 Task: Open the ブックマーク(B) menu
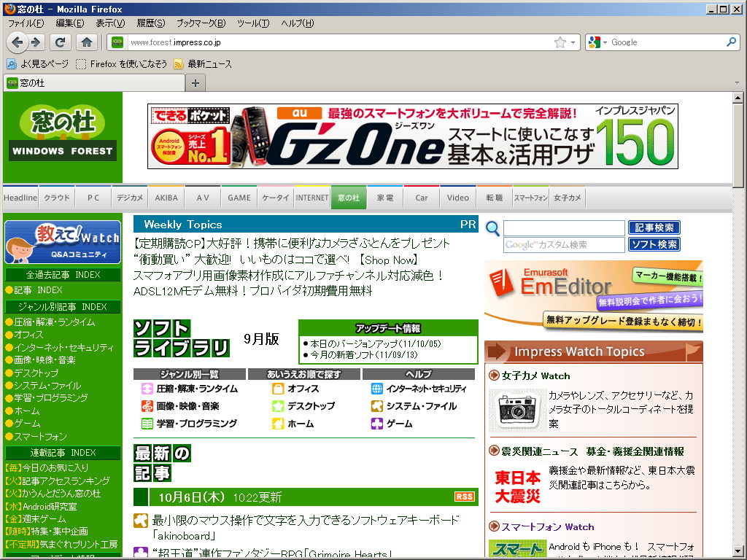coord(201,23)
